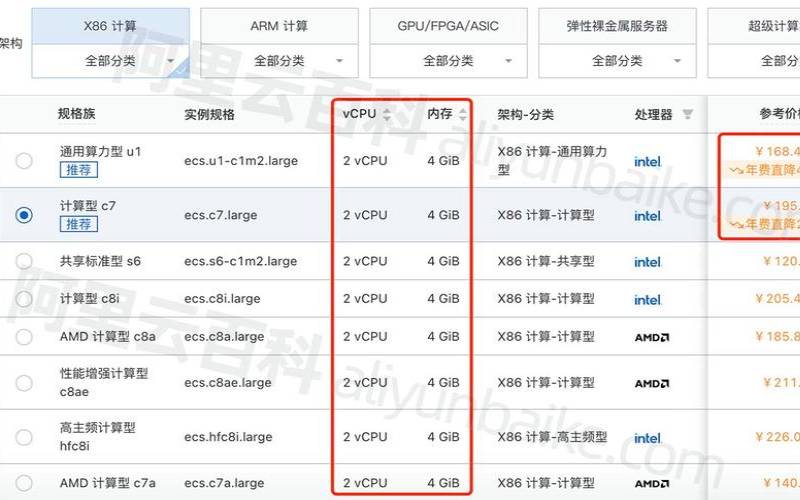
Task: Click the ¥185 price in c8a row
Action: [778, 337]
